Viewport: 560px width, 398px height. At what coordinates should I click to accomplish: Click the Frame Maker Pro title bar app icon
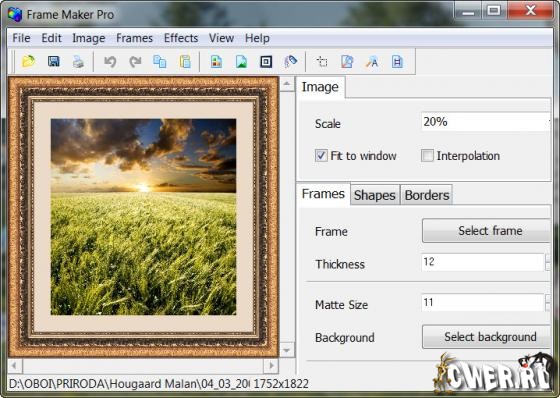[15, 15]
